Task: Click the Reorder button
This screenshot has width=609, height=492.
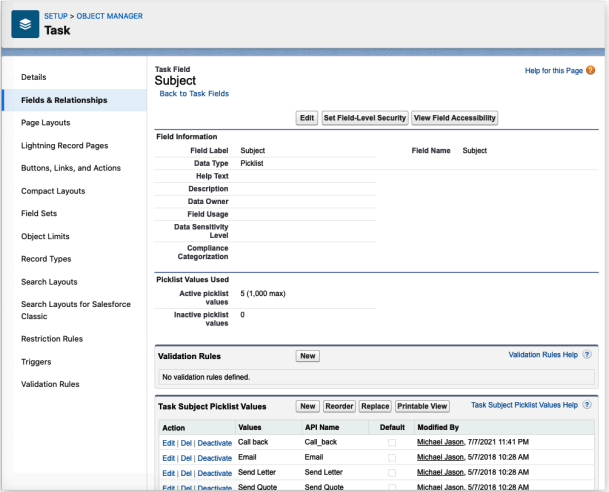Action: pyautogui.click(x=339, y=406)
